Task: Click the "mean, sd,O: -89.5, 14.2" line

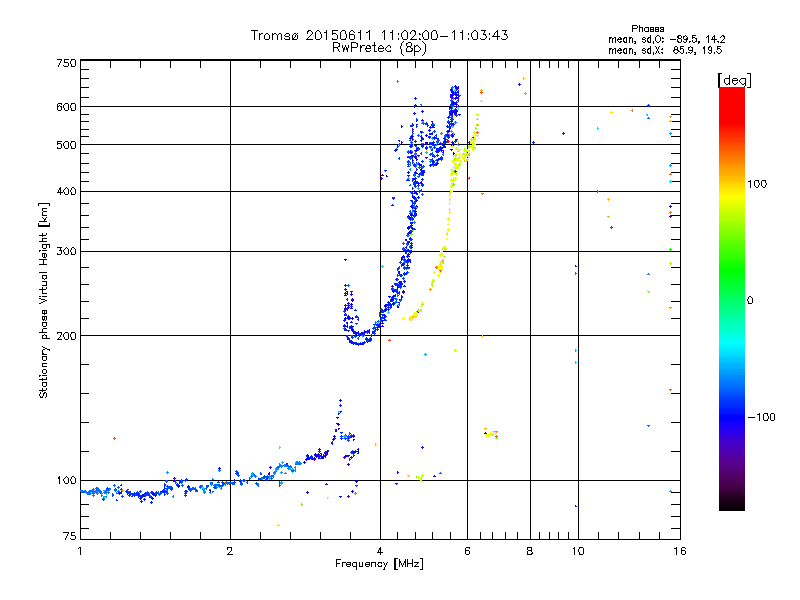Action: (666, 40)
